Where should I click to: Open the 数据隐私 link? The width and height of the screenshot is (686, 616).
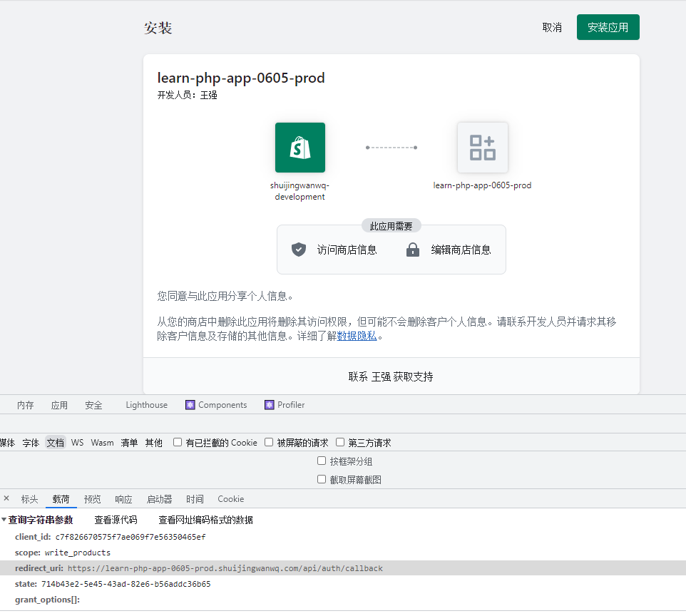[357, 336]
